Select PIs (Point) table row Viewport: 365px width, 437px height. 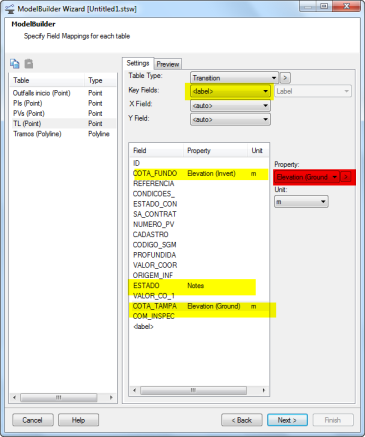pos(63,103)
